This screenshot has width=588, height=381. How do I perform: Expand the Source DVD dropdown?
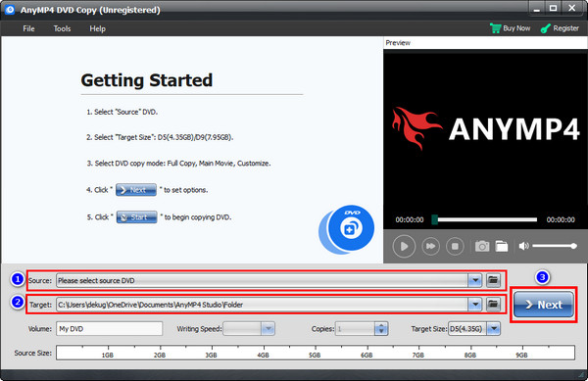[x=475, y=280]
